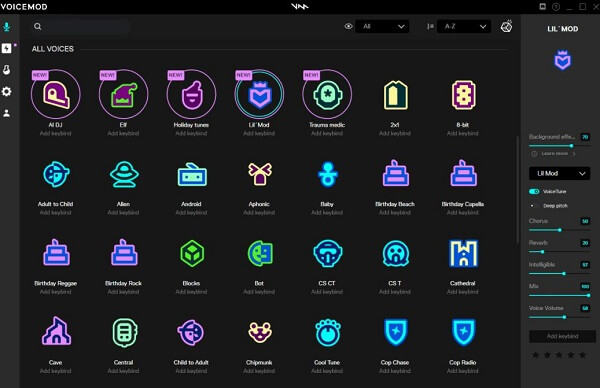Add keybind under Cathedral voice

click(463, 292)
